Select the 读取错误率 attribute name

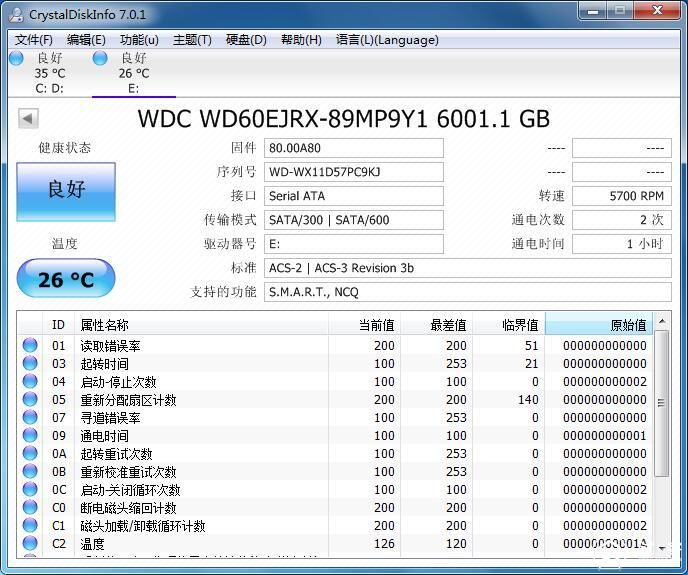(x=110, y=346)
